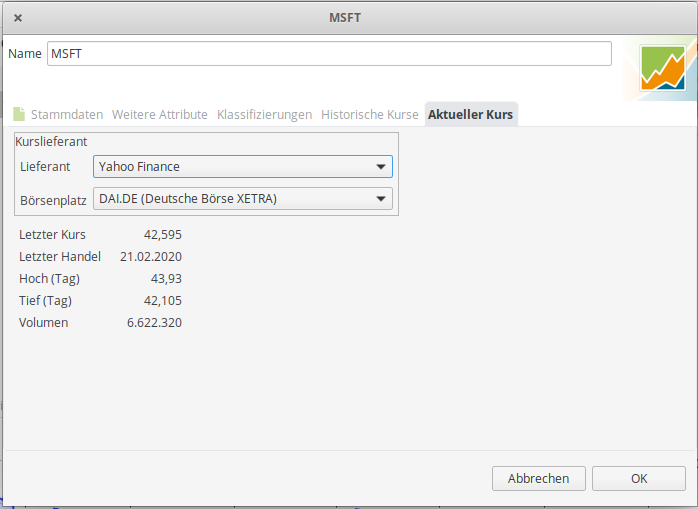Click the Tief (Tag) label

pos(45,301)
